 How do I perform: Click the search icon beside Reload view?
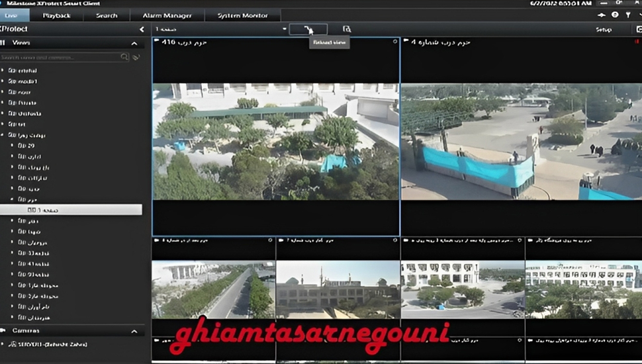click(347, 29)
